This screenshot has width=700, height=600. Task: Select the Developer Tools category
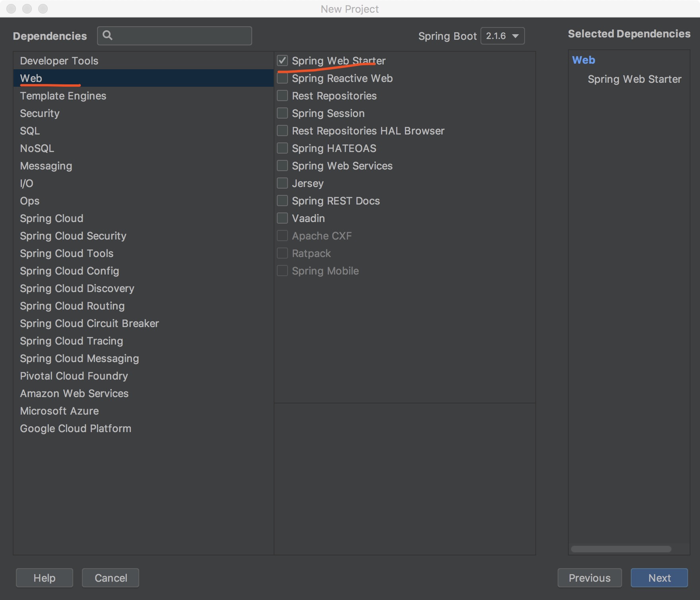tap(59, 61)
